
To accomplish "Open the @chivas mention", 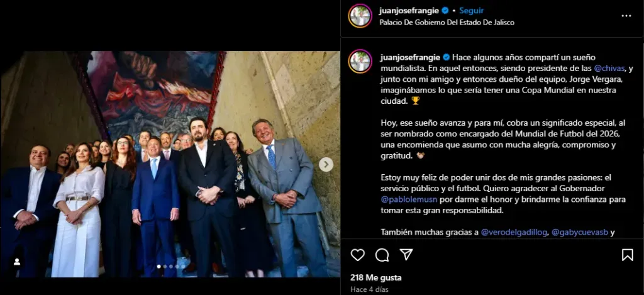I will pos(609,68).
